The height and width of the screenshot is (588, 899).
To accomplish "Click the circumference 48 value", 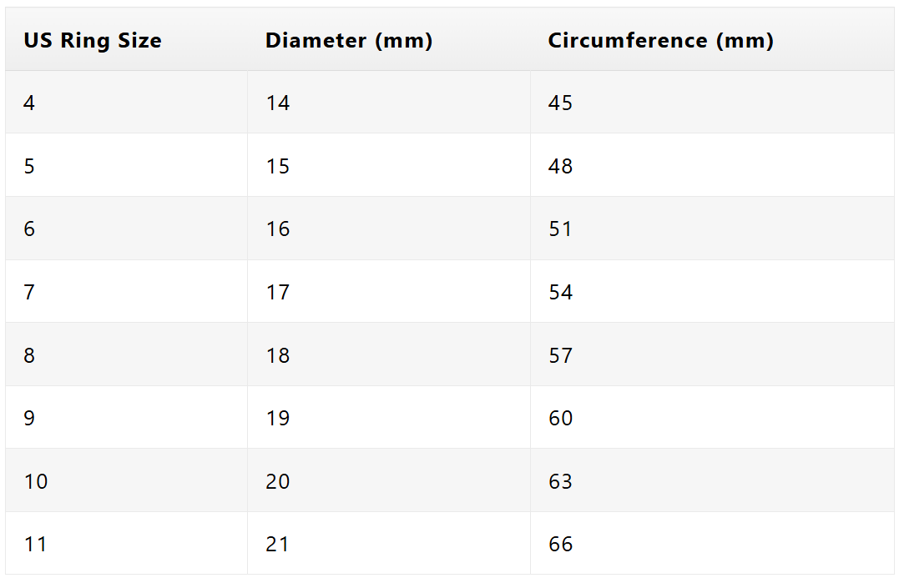I will coord(560,166).
